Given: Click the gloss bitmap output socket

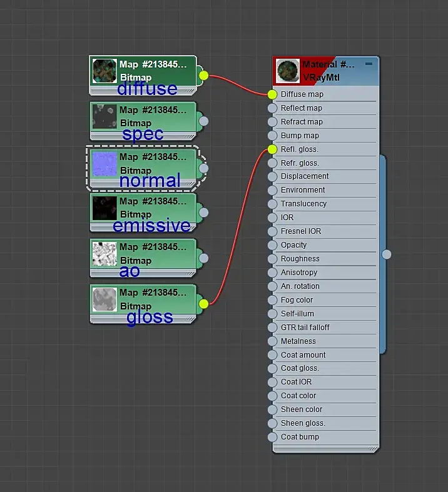Looking at the screenshot, I should coord(203,304).
